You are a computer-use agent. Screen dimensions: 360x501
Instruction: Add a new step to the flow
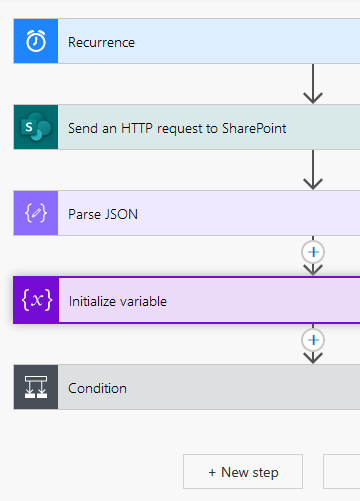click(x=243, y=472)
